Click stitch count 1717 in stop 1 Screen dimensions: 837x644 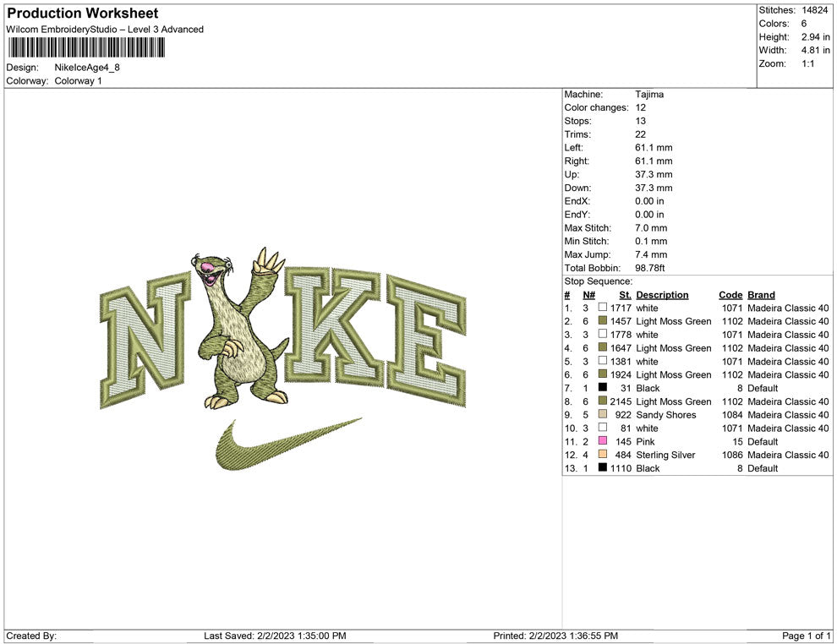pyautogui.click(x=621, y=308)
